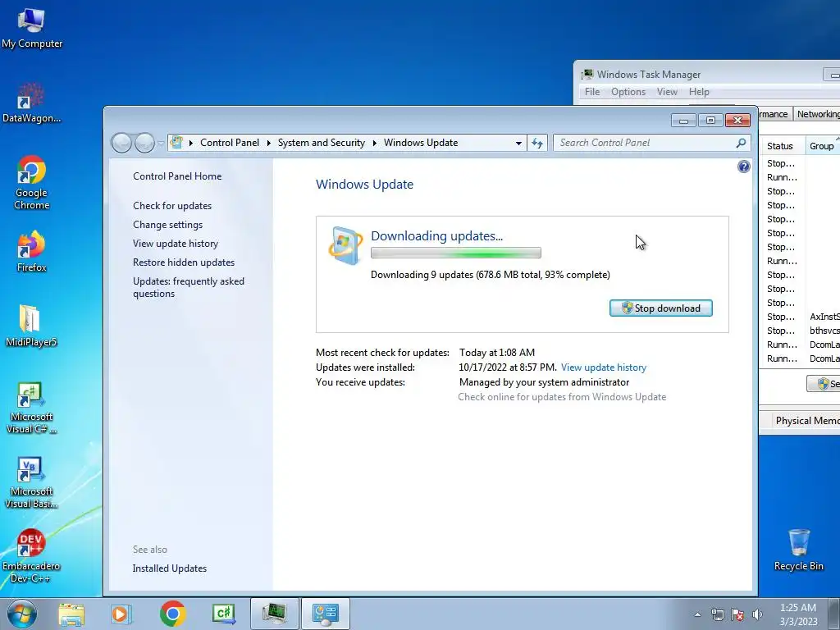Sort by Group column in Task Manager
The width and height of the screenshot is (840, 630).
tap(822, 146)
